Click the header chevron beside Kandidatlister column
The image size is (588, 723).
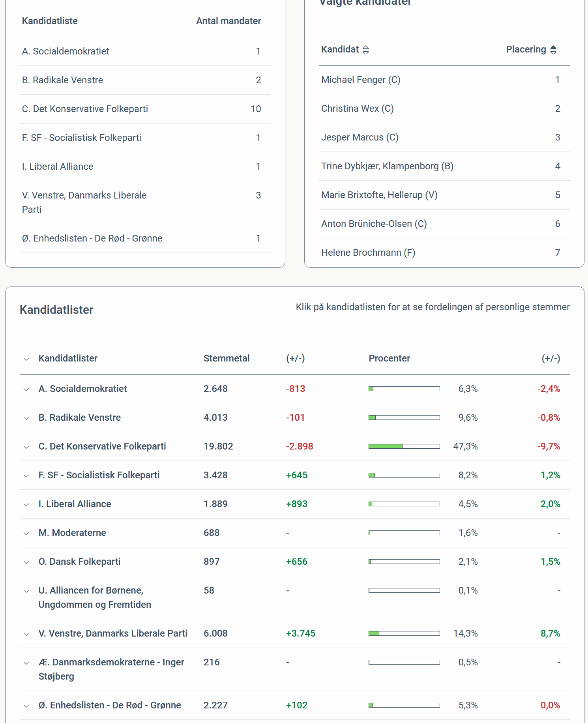(x=26, y=359)
